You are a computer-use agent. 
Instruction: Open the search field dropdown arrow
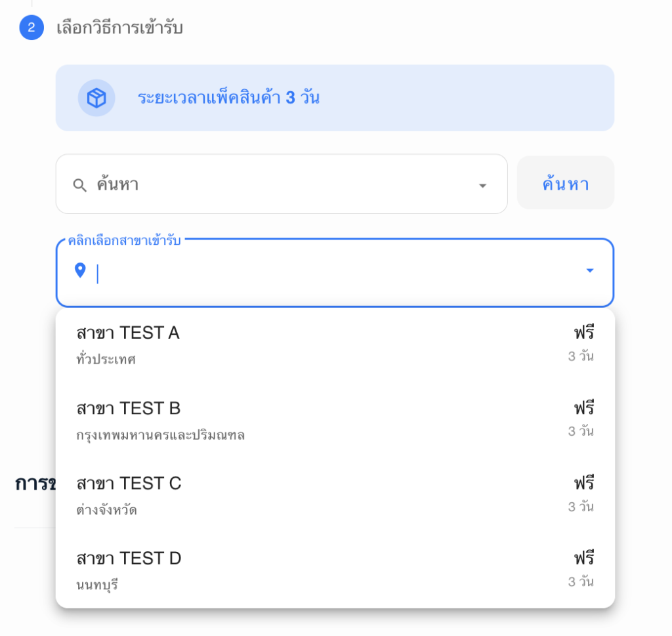pyautogui.click(x=483, y=186)
